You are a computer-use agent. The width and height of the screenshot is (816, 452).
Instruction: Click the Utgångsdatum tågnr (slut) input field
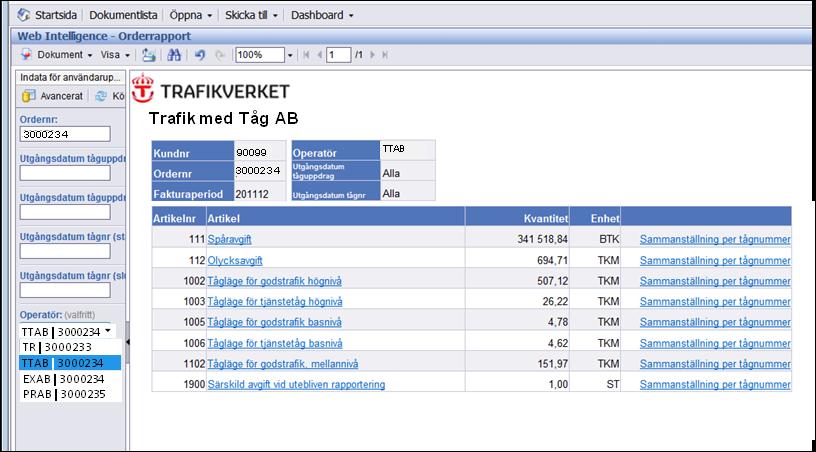point(65,290)
